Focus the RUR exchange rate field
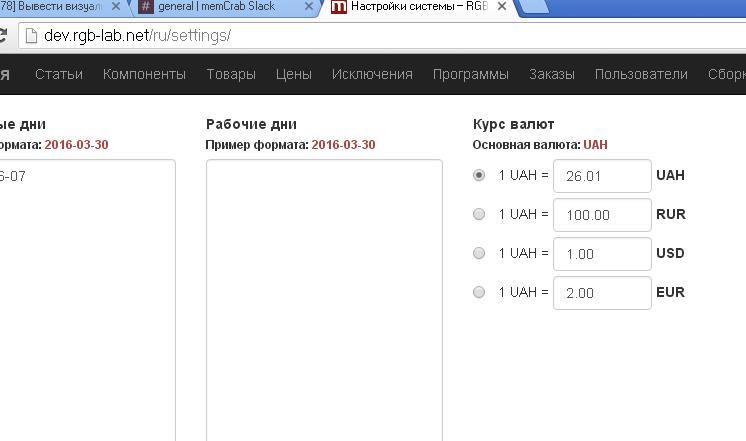The width and height of the screenshot is (746, 441). point(602,215)
